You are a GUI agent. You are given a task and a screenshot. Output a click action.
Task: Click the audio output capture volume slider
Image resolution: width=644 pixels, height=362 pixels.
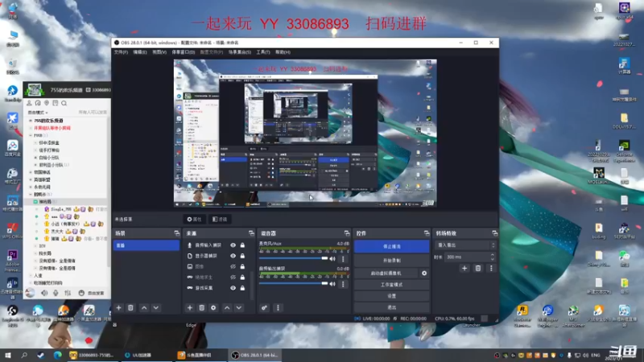coord(293,284)
